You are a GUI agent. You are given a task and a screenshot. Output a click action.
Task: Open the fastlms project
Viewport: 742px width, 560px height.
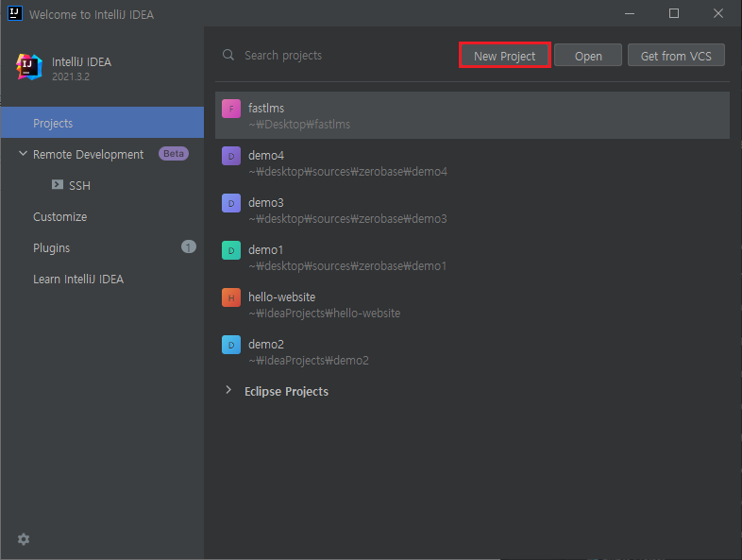click(472, 115)
